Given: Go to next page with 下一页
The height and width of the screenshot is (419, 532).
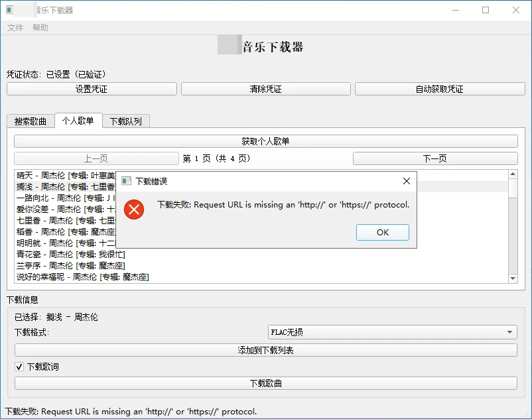Looking at the screenshot, I should point(434,158).
